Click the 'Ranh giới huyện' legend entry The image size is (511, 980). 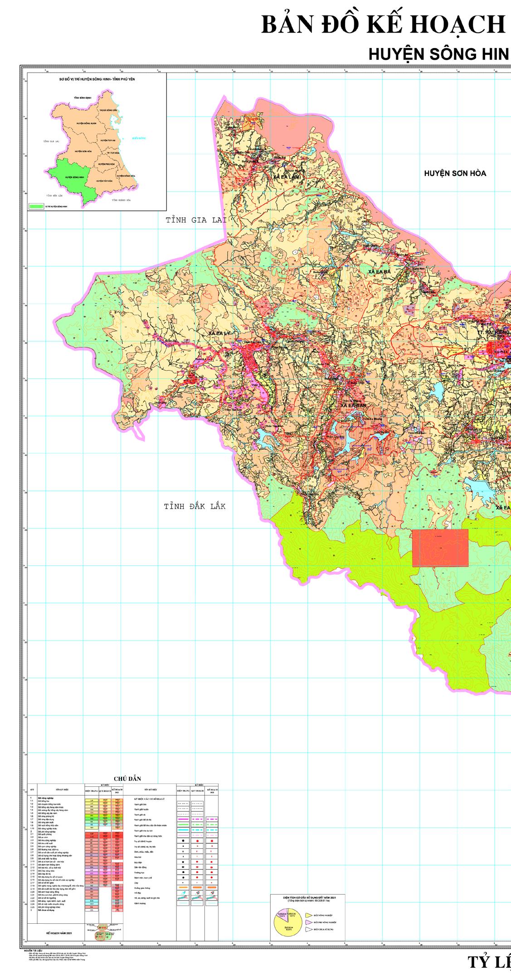[x=141, y=809]
